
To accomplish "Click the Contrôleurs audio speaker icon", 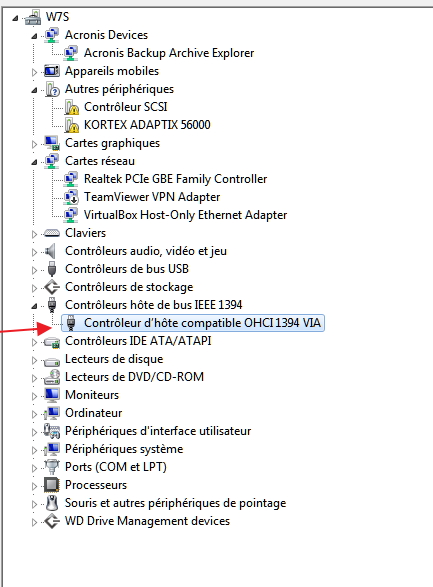I will coord(51,251).
